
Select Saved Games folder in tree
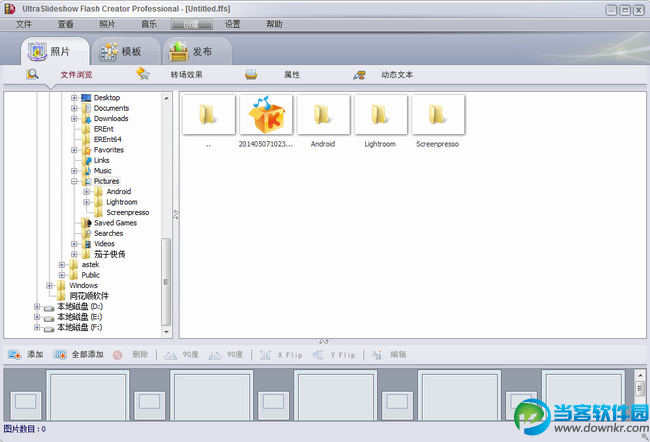(115, 223)
